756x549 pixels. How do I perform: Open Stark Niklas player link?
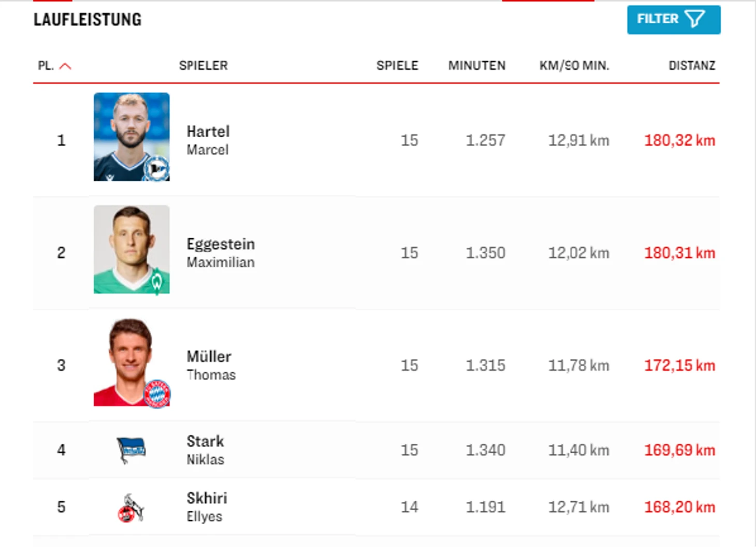point(206,450)
